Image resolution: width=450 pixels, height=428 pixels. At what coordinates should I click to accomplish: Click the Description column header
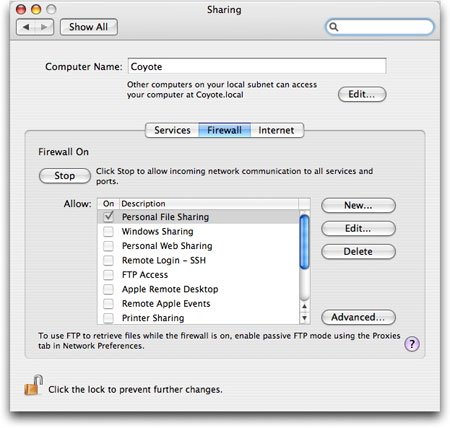pos(209,204)
